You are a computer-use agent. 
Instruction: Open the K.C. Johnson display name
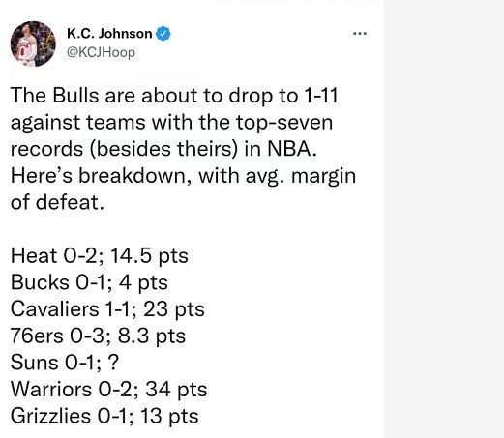coord(109,34)
